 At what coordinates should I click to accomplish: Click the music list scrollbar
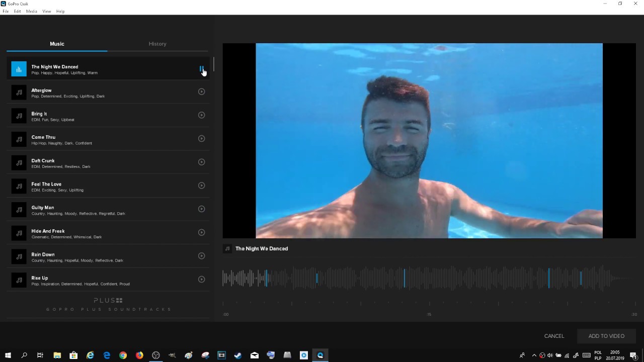click(x=213, y=64)
